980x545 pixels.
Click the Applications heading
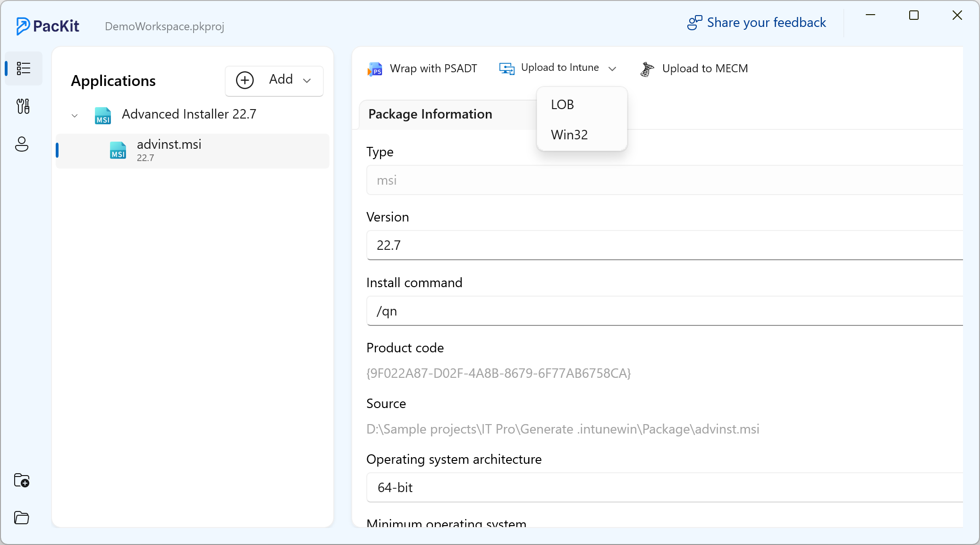[113, 81]
